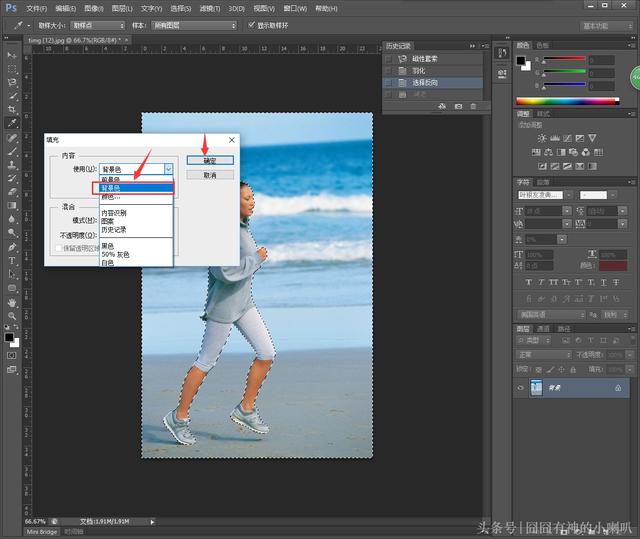Toggle the 保留透明区域 checkbox in Fill dialog
This screenshot has height=539, width=640.
click(56, 248)
